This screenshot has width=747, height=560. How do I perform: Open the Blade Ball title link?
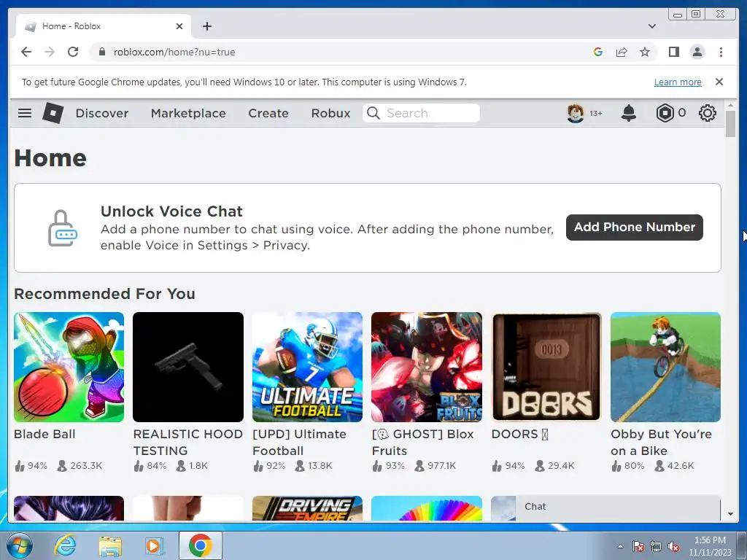tap(44, 434)
